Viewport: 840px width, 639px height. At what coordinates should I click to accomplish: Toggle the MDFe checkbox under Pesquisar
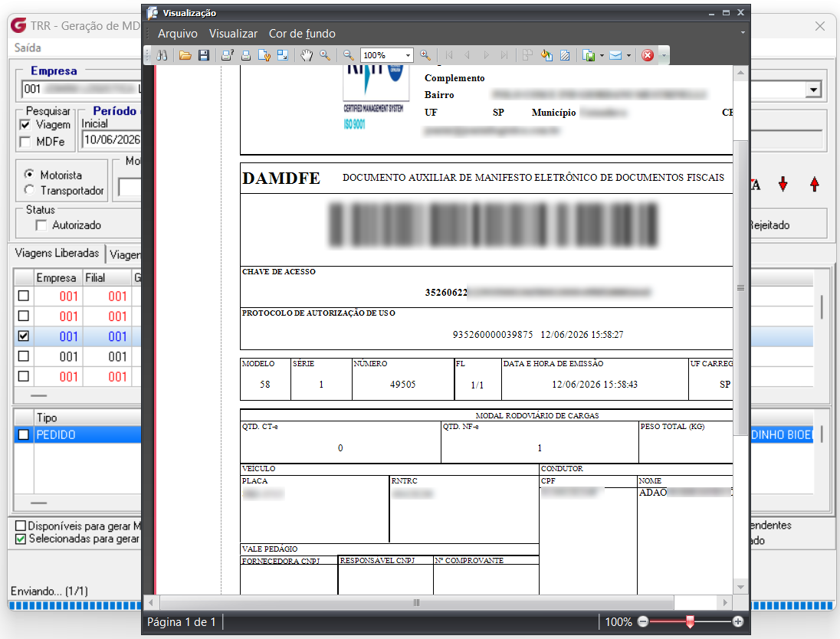25,142
